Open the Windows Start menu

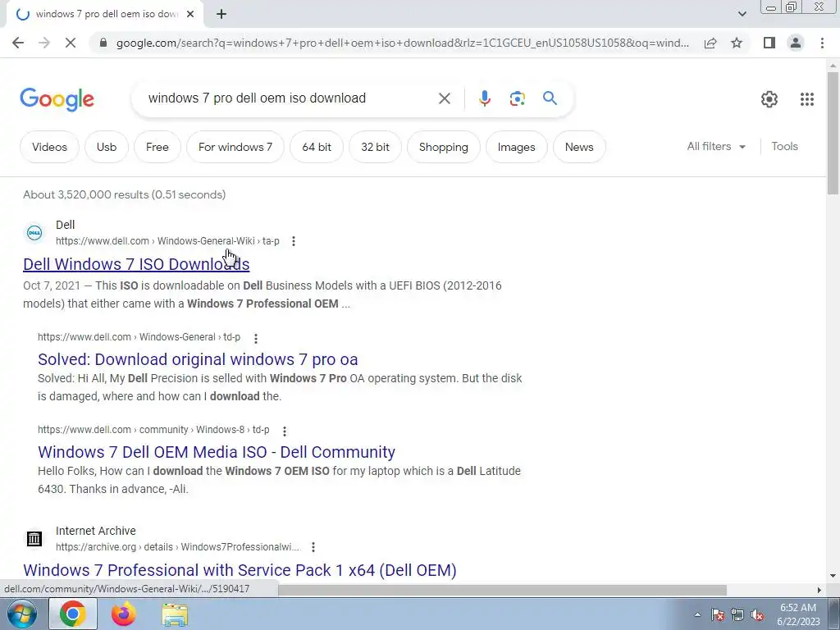click(21, 614)
